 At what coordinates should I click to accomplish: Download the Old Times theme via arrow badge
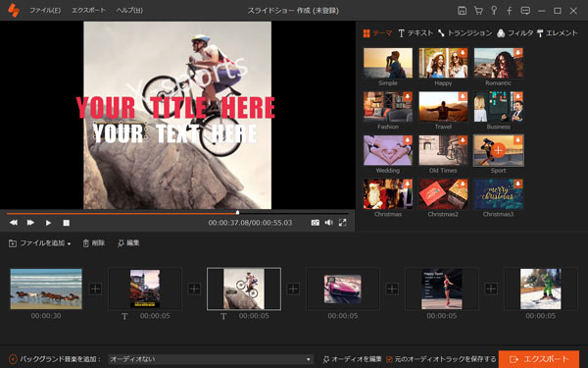pos(463,140)
